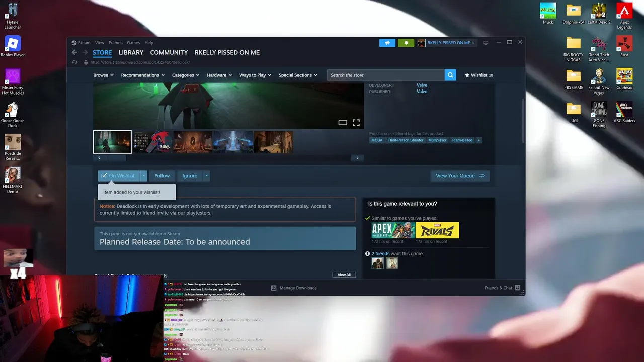Open the Categories dropdown menu
The width and height of the screenshot is (644, 362).
click(186, 75)
